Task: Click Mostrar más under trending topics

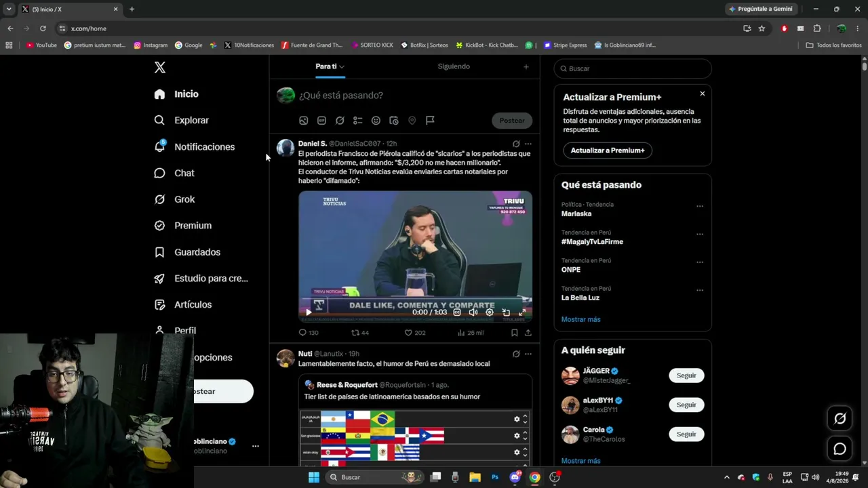Action: coord(581,319)
